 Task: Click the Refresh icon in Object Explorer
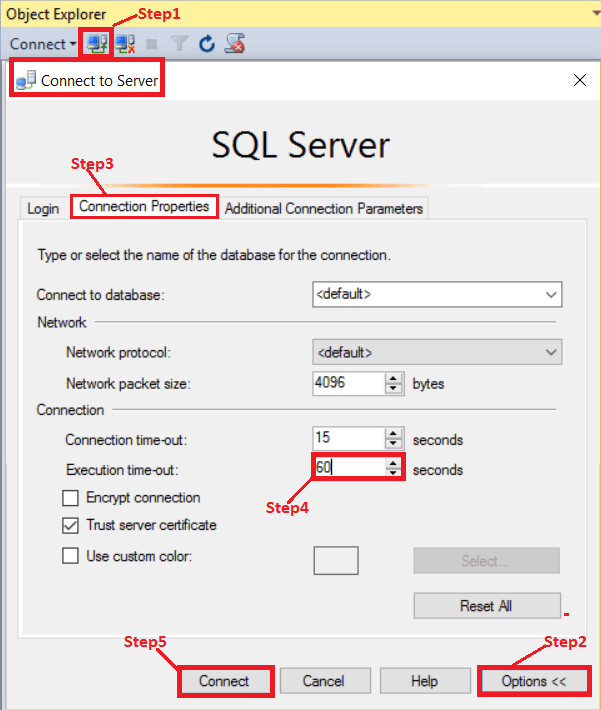pyautogui.click(x=207, y=44)
